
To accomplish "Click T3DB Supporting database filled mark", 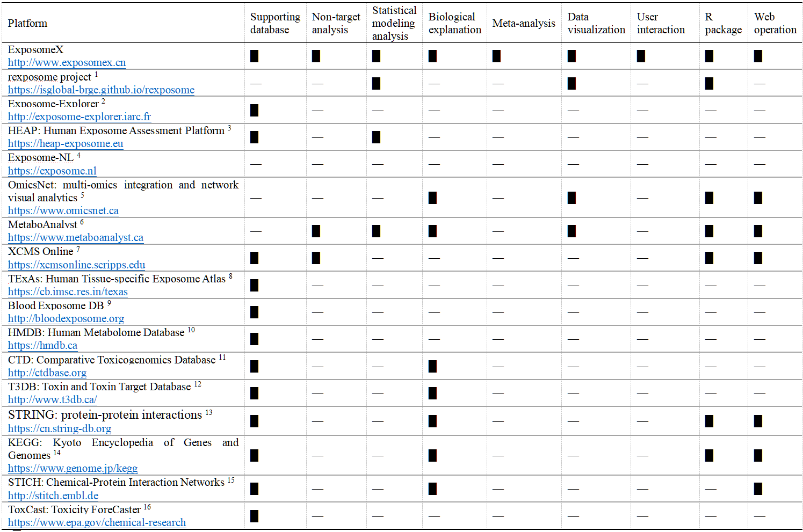I will pos(254,393).
